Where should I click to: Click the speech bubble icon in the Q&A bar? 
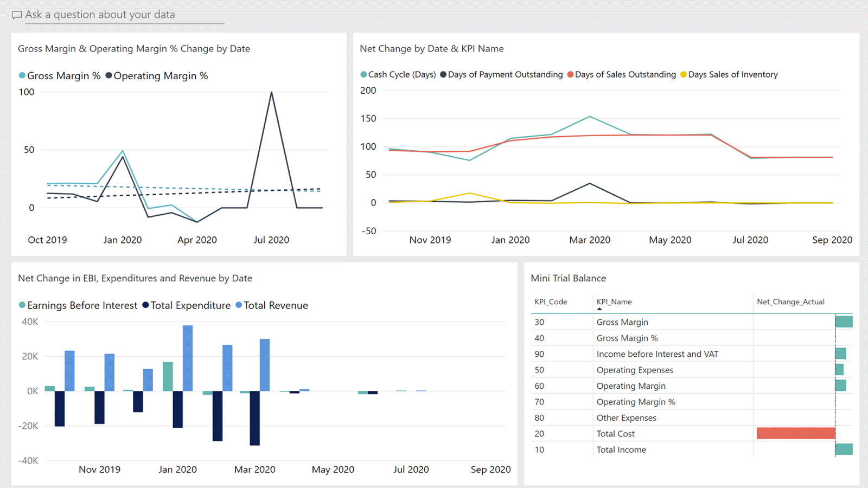point(16,15)
